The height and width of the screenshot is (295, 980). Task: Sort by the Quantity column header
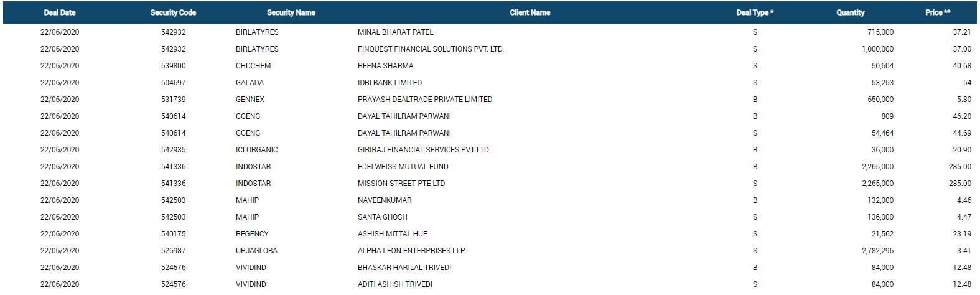point(850,12)
